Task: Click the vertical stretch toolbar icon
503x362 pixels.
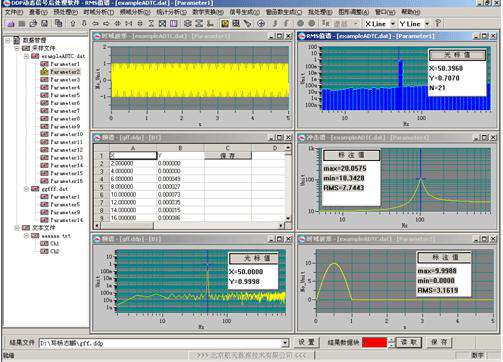Action: (x=140, y=24)
